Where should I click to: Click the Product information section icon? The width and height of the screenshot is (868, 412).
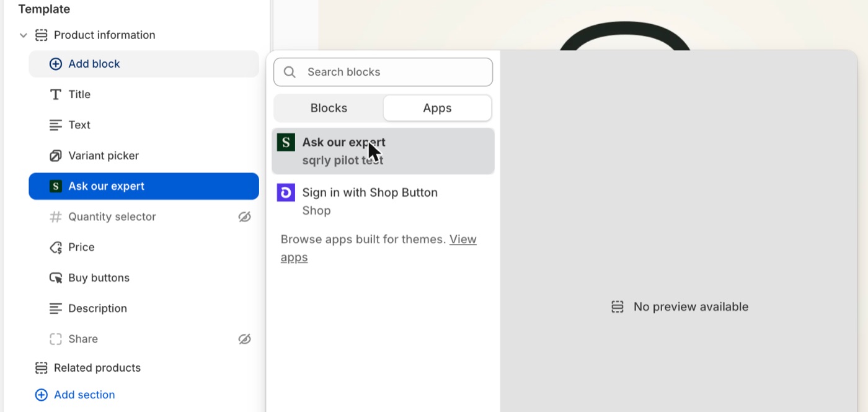(41, 35)
